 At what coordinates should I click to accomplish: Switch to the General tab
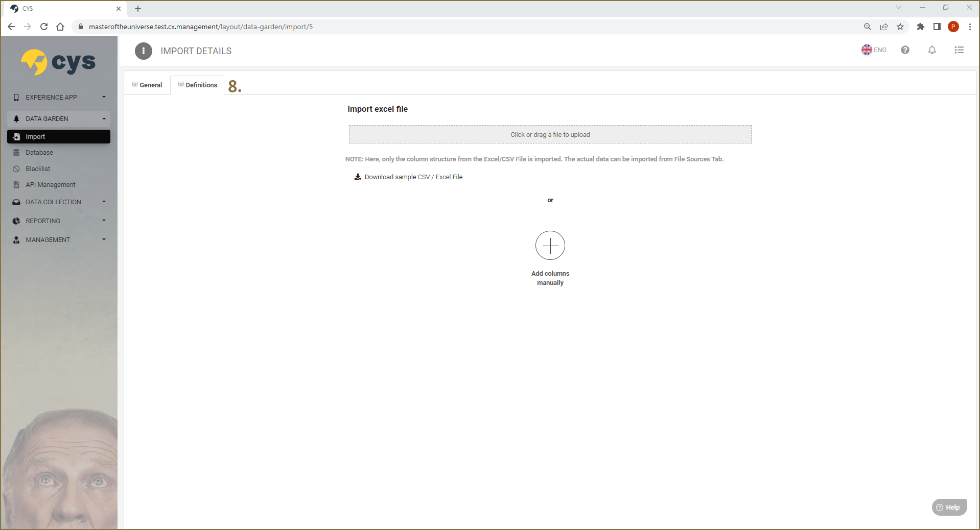point(147,85)
